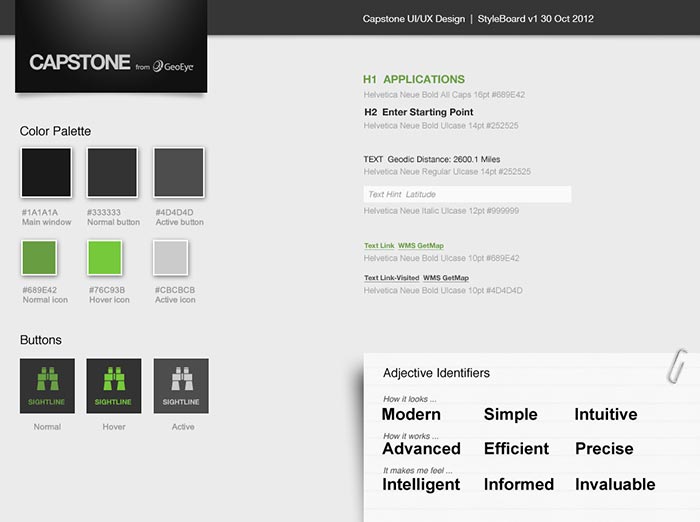Pick the #689E42 Normal icon swatch
The width and height of the screenshot is (700, 522).
pos(39,258)
